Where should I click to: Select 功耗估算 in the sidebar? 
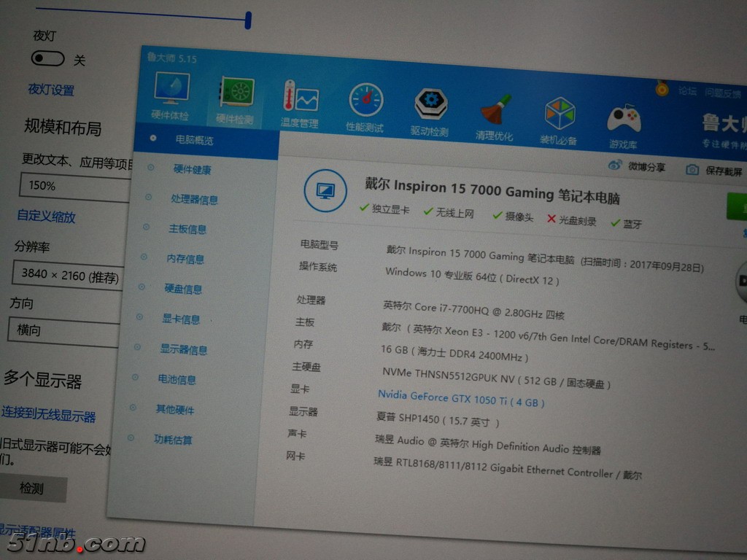click(x=173, y=440)
